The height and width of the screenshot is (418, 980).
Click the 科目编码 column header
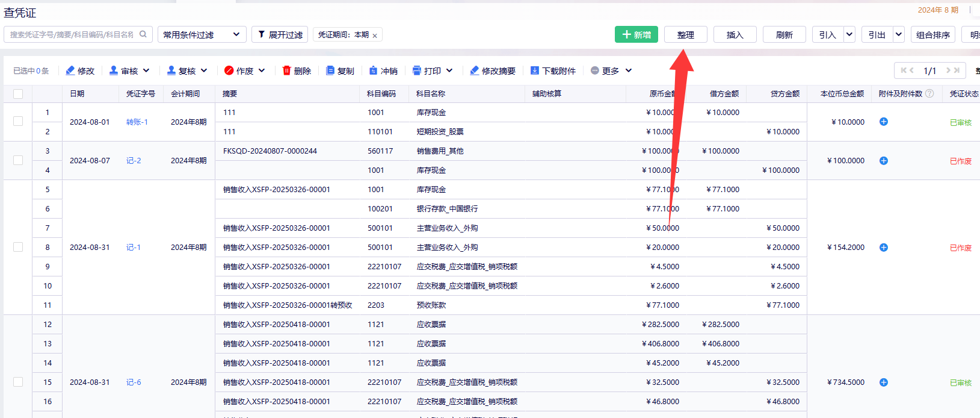pos(381,94)
